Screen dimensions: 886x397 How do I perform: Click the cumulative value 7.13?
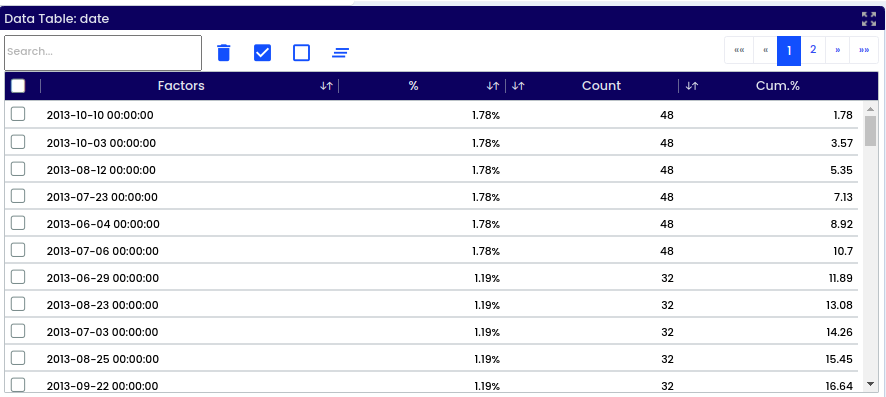click(842, 197)
